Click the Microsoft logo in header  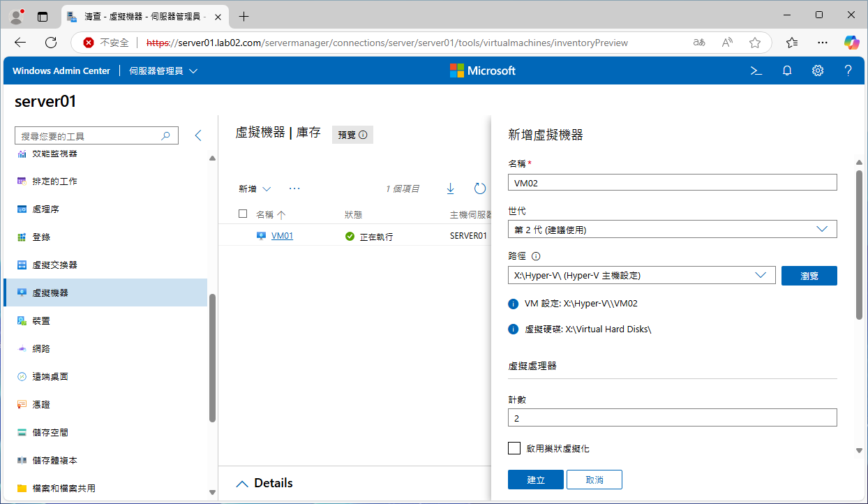483,71
